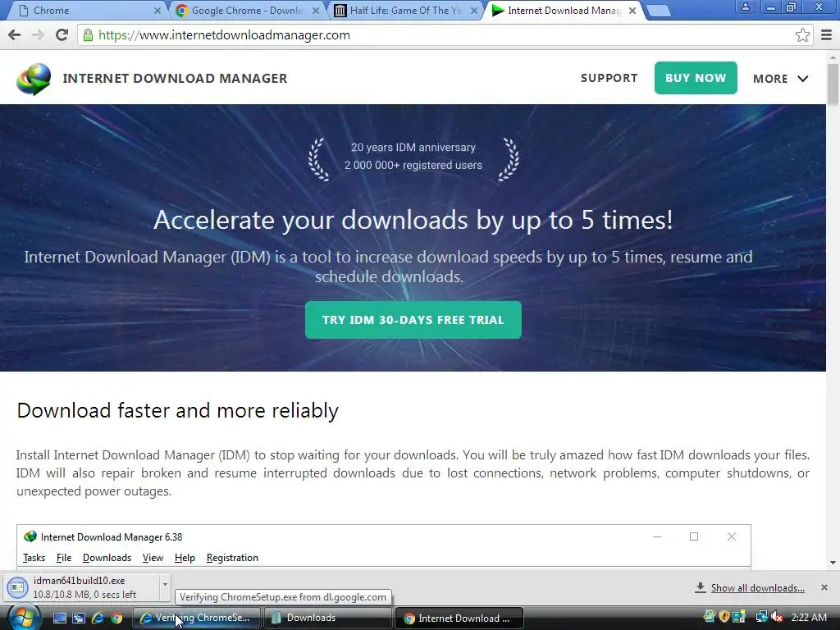Viewport: 840px width, 630px height.
Task: Launch Internet Explorer from quick launch
Action: 98,619
